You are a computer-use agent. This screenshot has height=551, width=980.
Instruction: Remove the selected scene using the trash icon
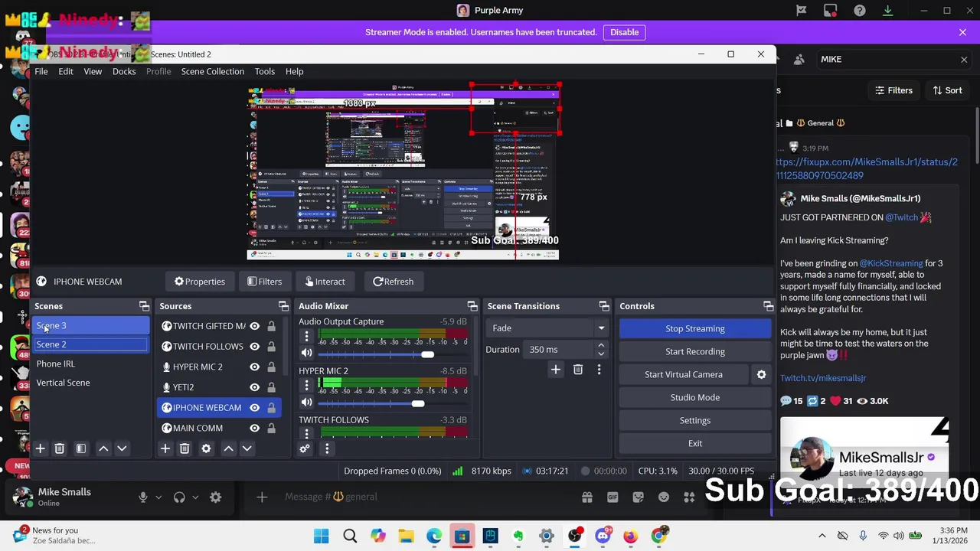click(59, 448)
